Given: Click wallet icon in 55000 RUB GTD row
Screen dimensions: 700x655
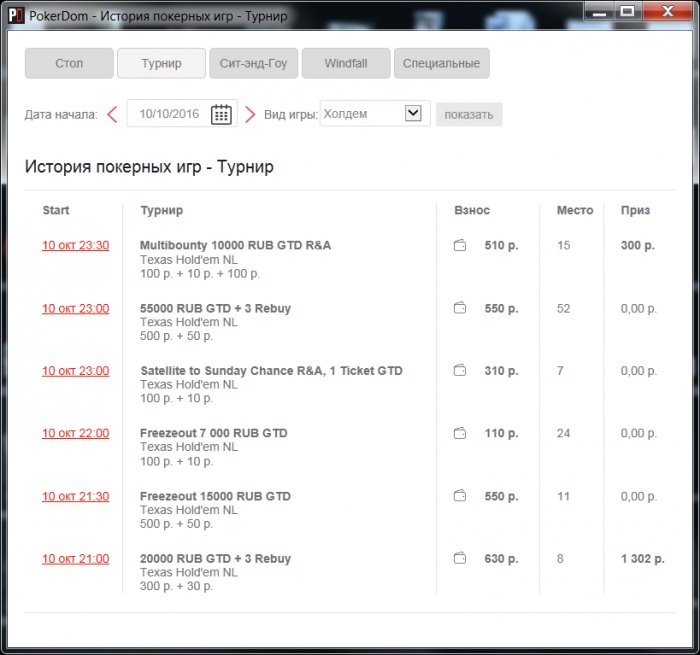Looking at the screenshot, I should pyautogui.click(x=460, y=308).
